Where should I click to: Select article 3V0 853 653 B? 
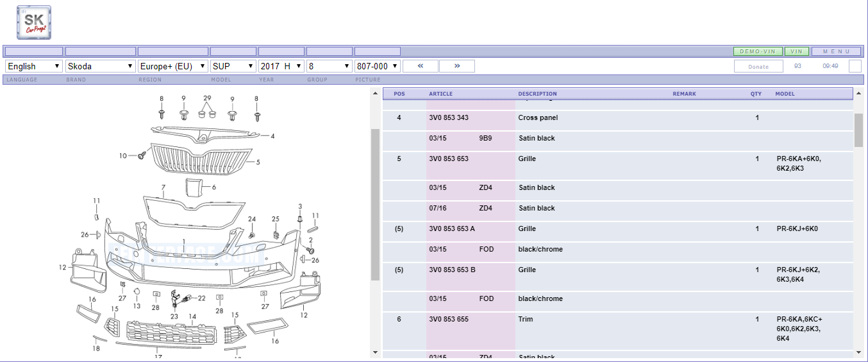point(452,270)
